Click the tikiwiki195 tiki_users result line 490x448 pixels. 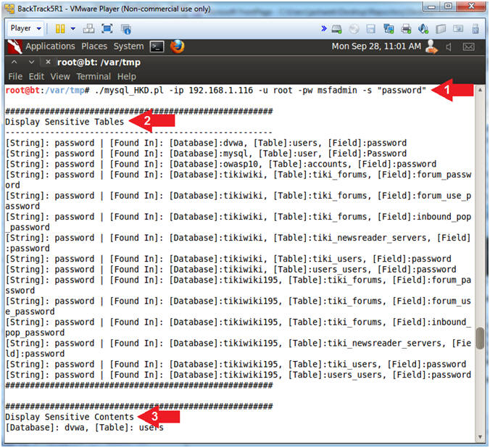(x=236, y=365)
